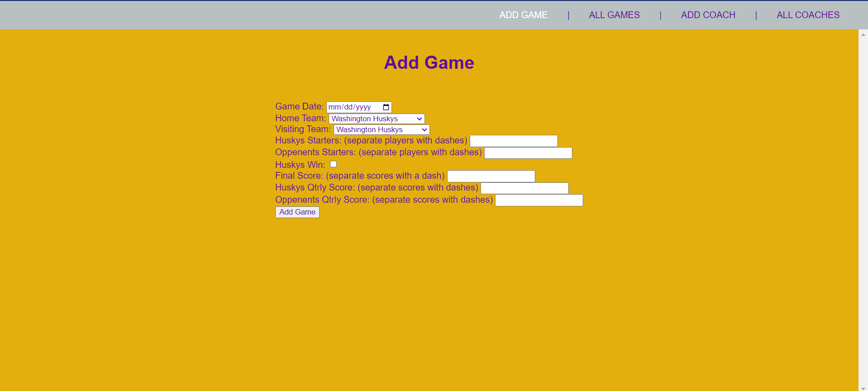Check the Huskys Win checkbox
This screenshot has width=868, height=391.
[x=333, y=164]
